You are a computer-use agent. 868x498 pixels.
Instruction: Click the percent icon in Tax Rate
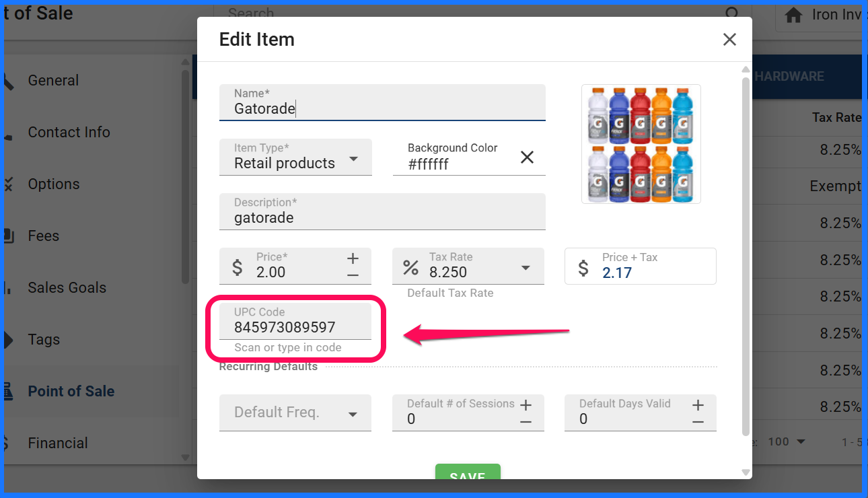pyautogui.click(x=410, y=267)
